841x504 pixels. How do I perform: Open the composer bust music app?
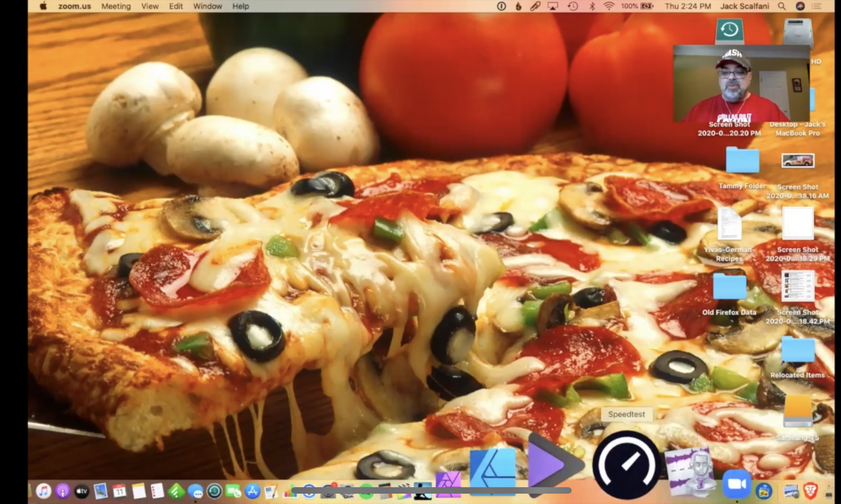tap(691, 471)
